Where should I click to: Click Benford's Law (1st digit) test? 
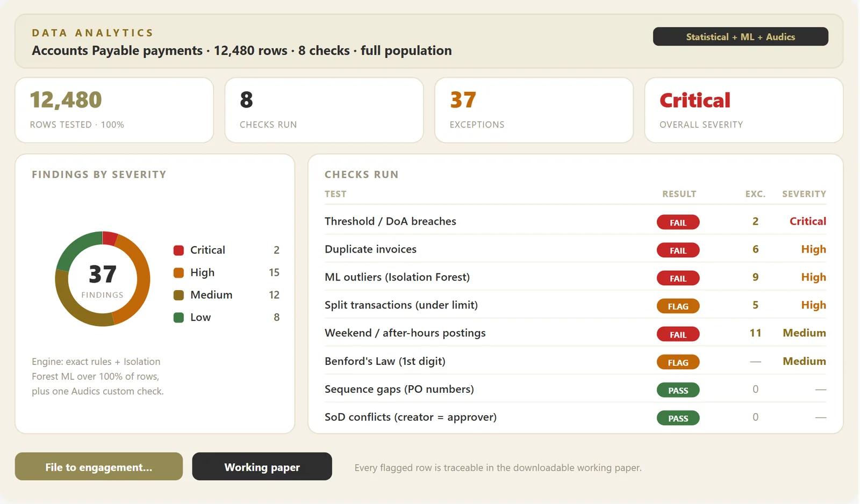(385, 361)
